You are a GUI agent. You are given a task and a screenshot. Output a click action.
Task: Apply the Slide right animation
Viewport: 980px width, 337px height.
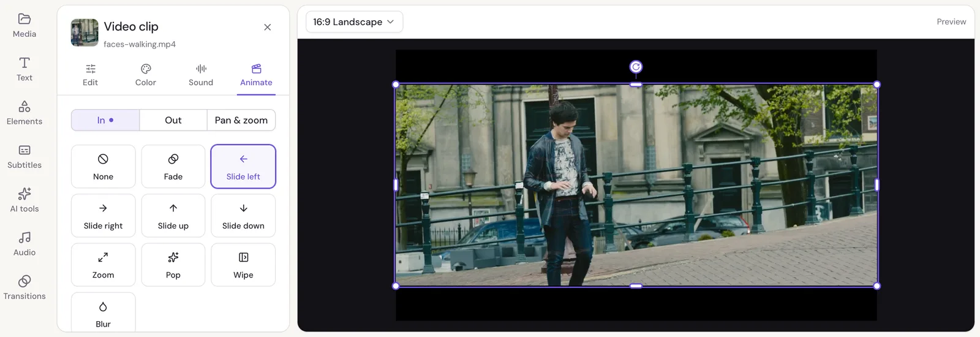(104, 216)
